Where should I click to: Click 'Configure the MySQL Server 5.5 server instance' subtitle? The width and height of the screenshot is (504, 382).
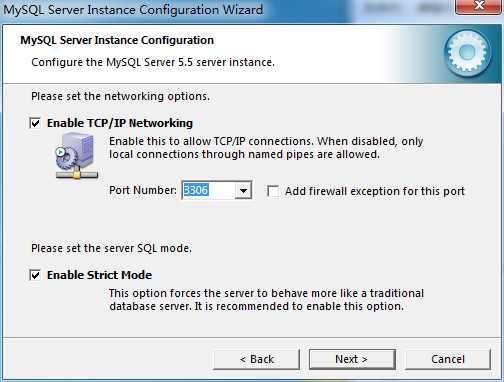[153, 62]
